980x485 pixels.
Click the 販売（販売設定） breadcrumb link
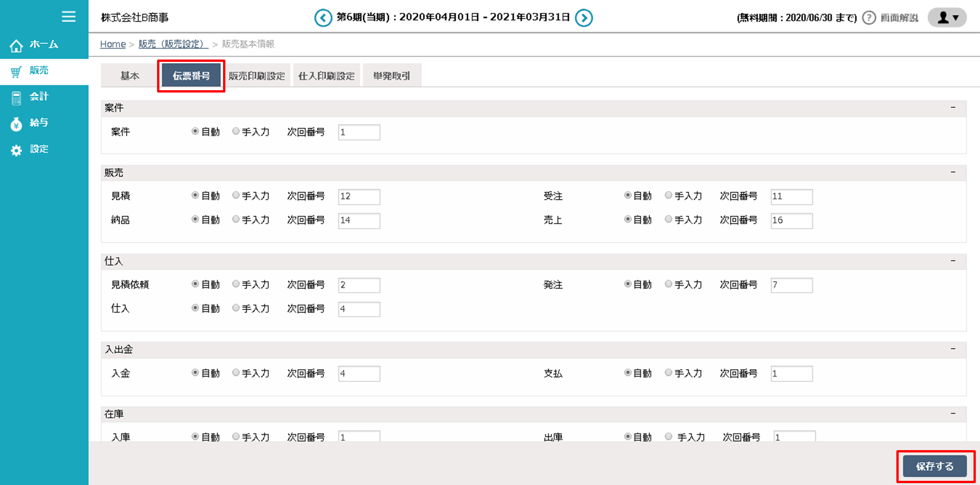[x=173, y=44]
